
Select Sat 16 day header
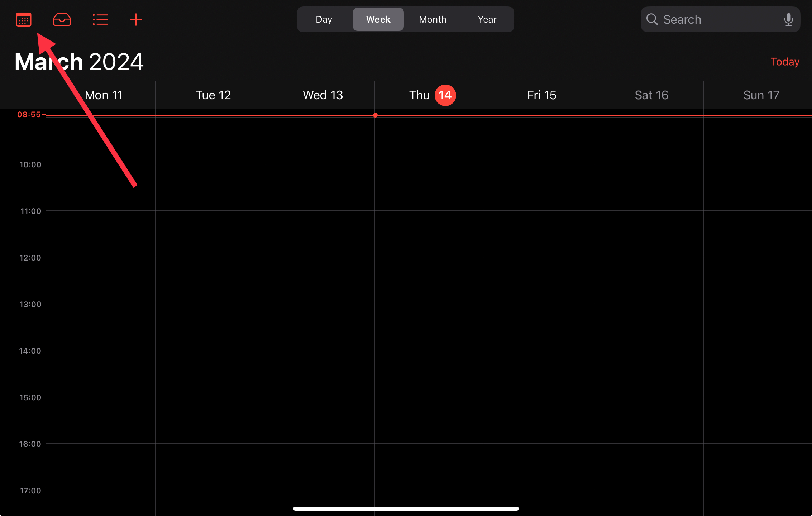(651, 95)
